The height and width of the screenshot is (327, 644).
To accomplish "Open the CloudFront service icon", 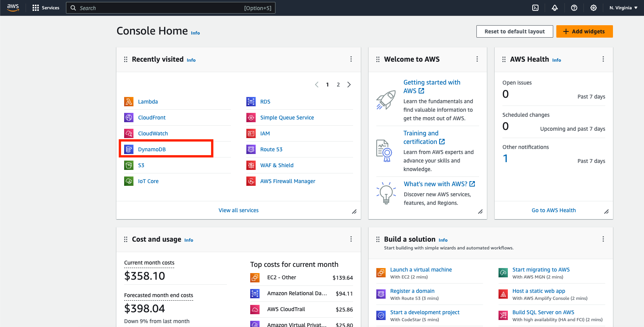I will tap(129, 118).
